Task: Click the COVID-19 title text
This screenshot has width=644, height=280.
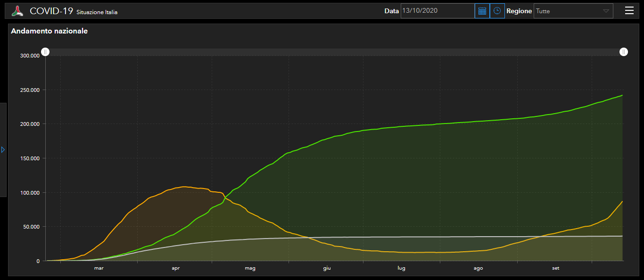Action: click(x=51, y=11)
